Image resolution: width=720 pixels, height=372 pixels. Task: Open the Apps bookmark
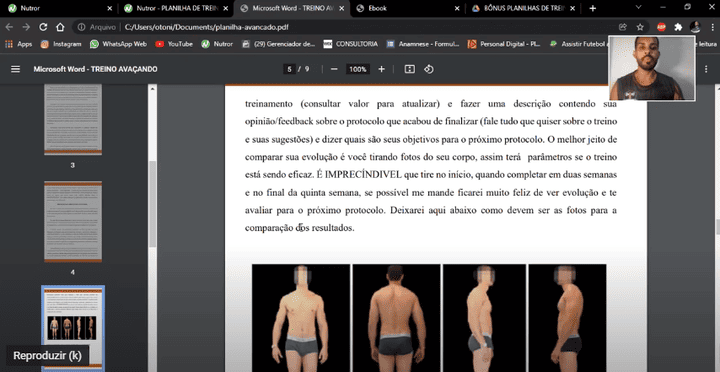point(19,44)
